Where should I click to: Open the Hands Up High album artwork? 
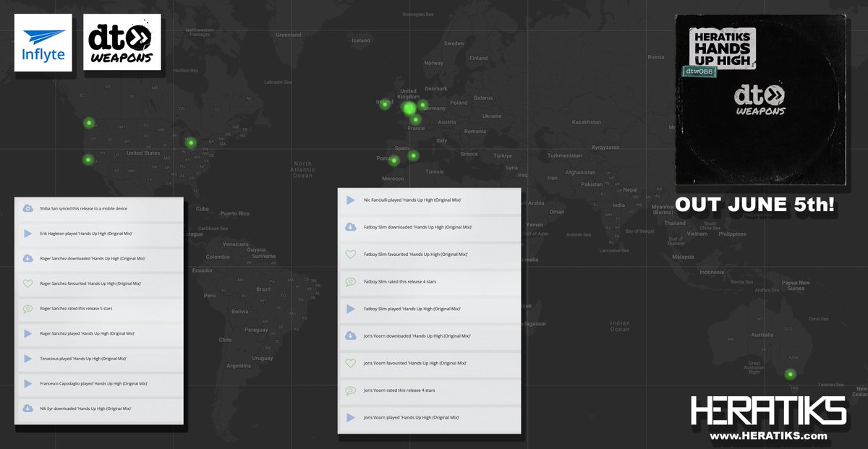pos(760,100)
